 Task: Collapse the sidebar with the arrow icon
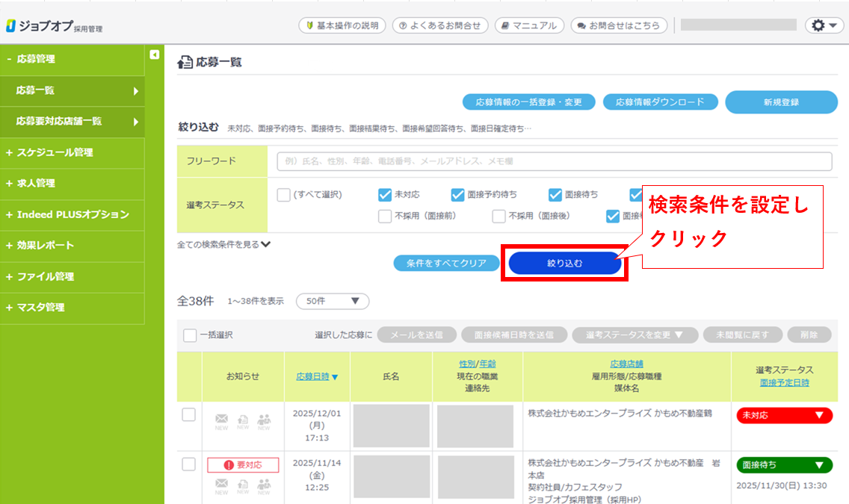[155, 55]
